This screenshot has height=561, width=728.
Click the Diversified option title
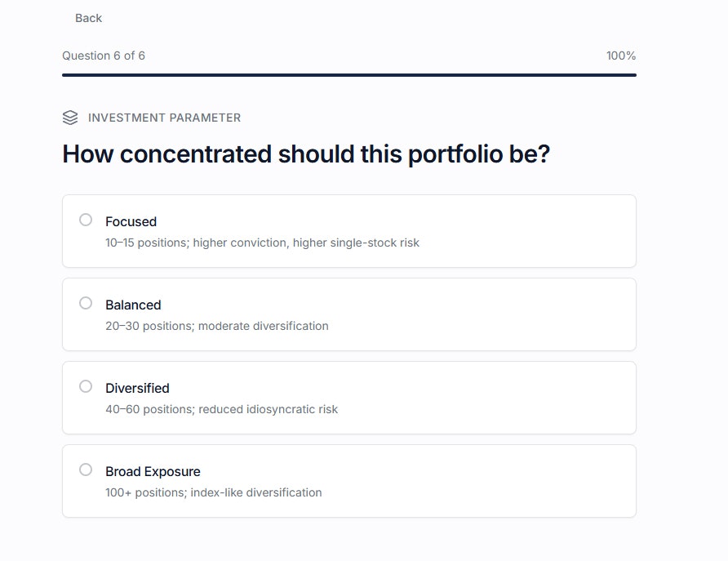click(137, 388)
